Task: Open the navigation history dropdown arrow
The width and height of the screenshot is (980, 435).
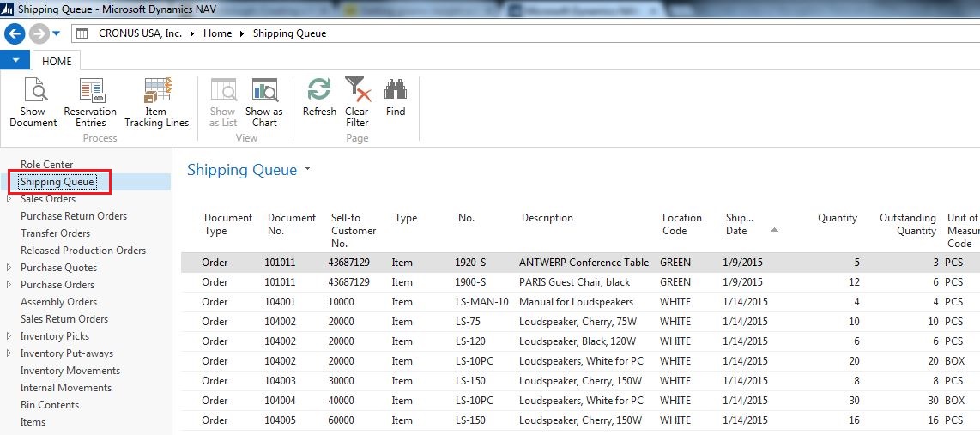Action: (57, 33)
